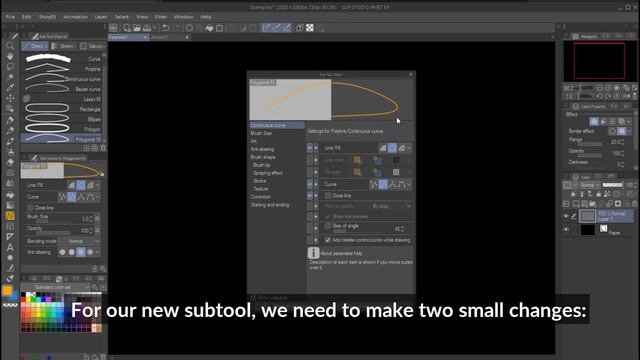This screenshot has width=640, height=360.
Task: Toggle Line/Fill show-in-palette eye box in dialog
Action: tap(310, 148)
